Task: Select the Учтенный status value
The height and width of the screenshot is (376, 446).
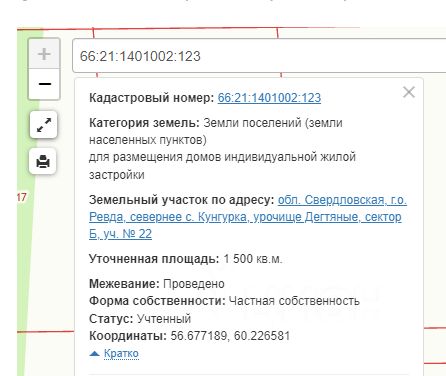Action: pyautogui.click(x=164, y=319)
